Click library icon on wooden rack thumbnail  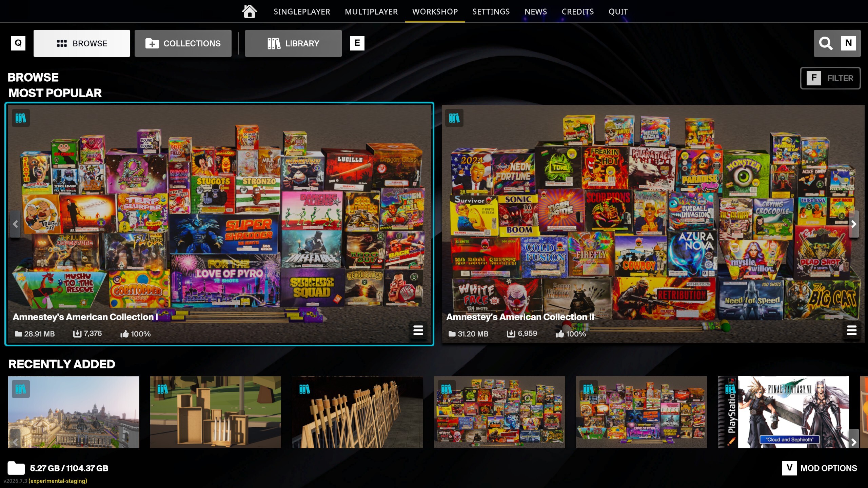pyautogui.click(x=304, y=389)
